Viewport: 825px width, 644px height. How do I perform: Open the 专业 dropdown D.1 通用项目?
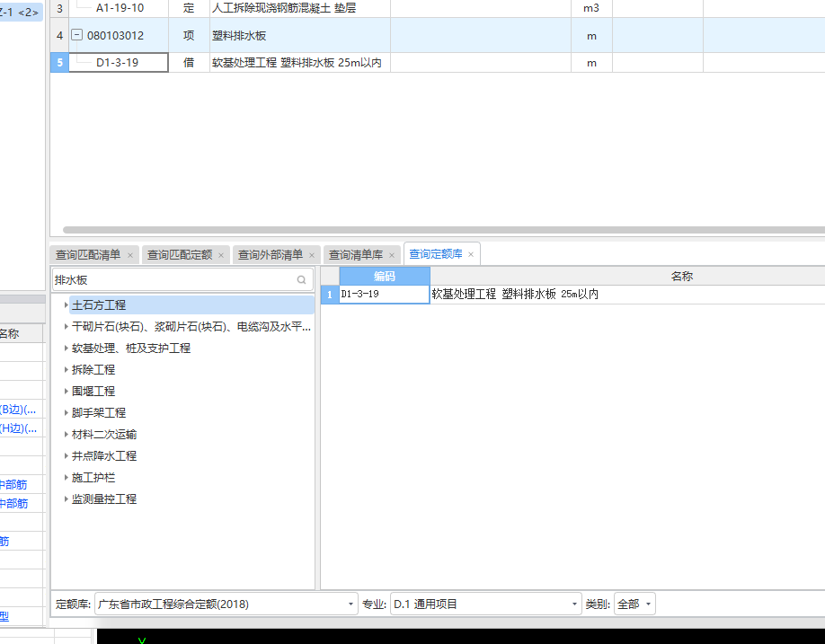coord(486,604)
